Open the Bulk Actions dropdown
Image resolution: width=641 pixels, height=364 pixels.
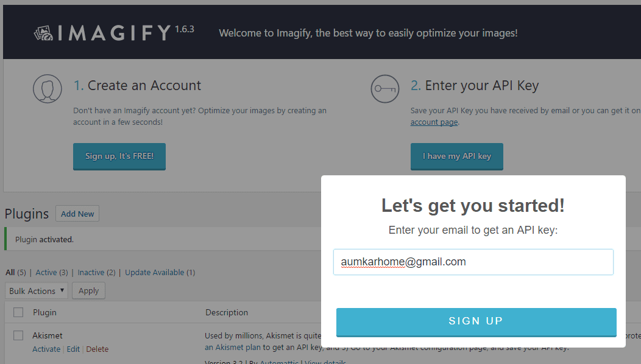[37, 291]
